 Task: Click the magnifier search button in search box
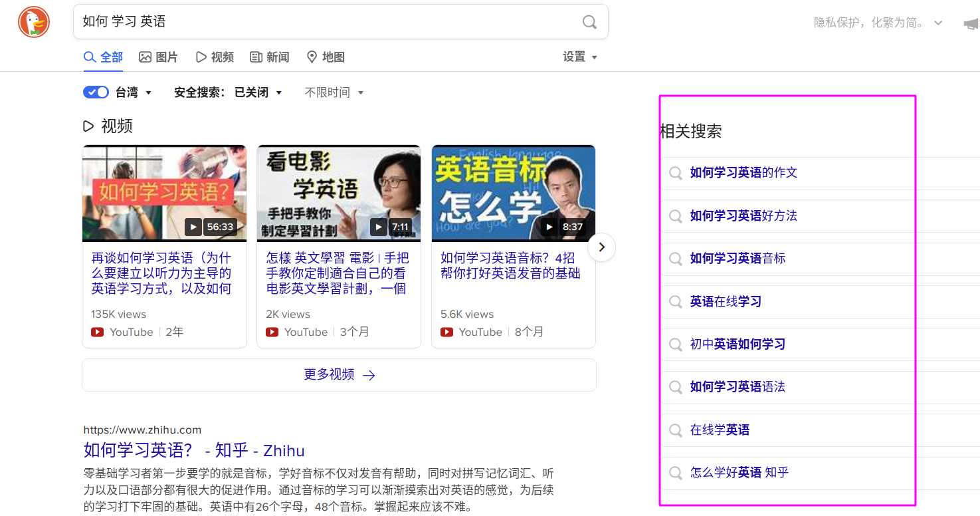pos(589,22)
